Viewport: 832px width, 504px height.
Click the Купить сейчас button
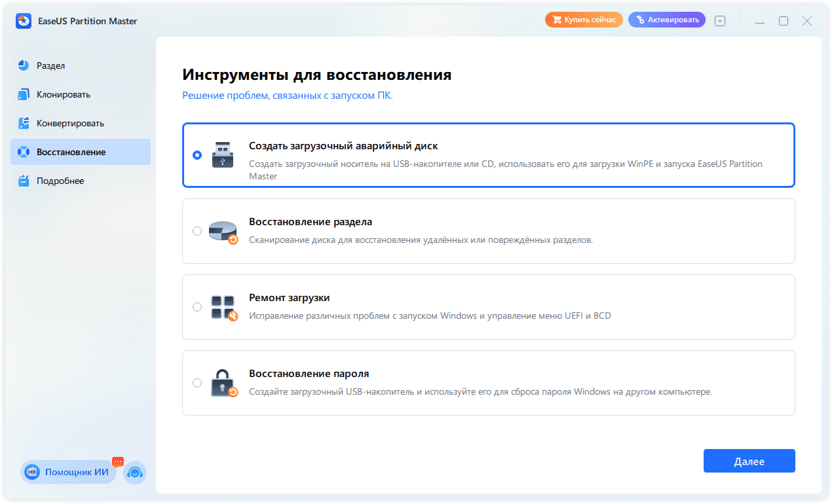[x=584, y=20]
